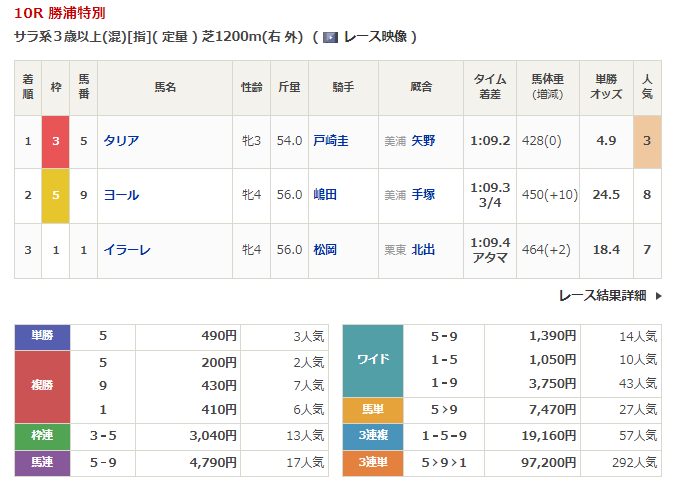
Task: Click the green 枠連 payout label
Action: pyautogui.click(x=42, y=436)
